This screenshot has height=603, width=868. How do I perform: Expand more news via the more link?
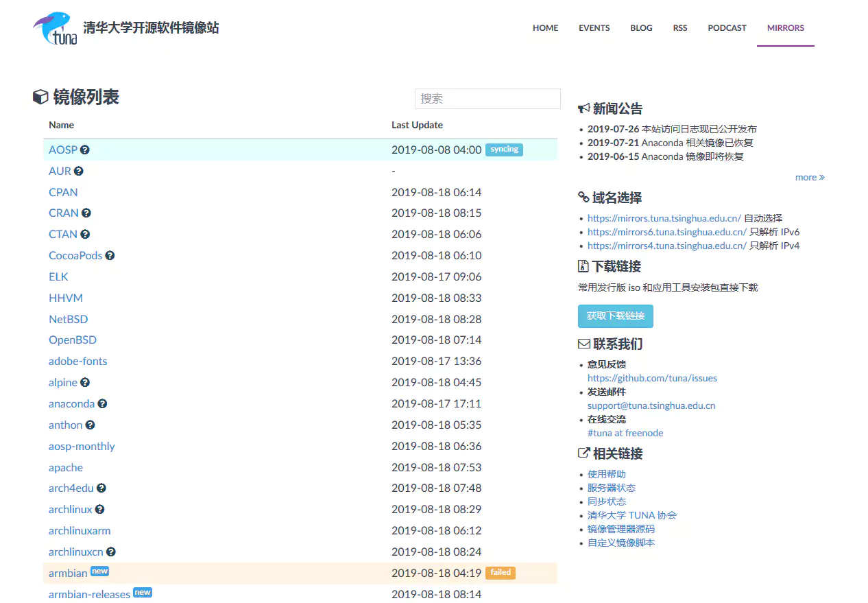coord(810,177)
